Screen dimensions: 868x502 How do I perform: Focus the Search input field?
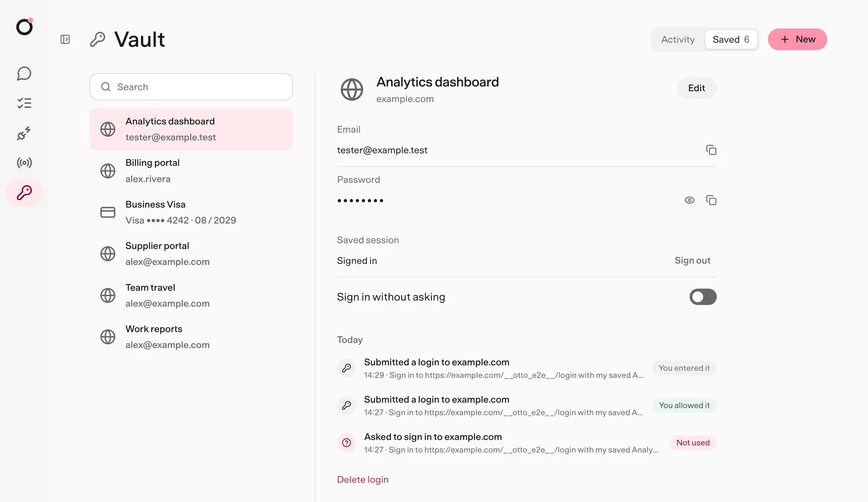click(x=191, y=87)
